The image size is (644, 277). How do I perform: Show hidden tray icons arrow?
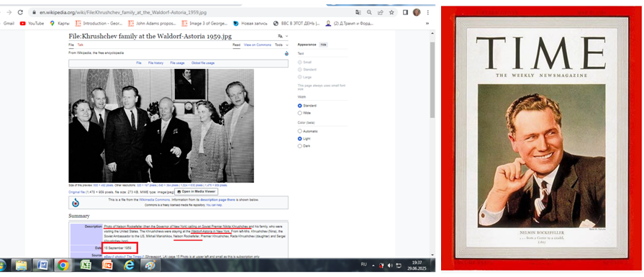[373, 265]
